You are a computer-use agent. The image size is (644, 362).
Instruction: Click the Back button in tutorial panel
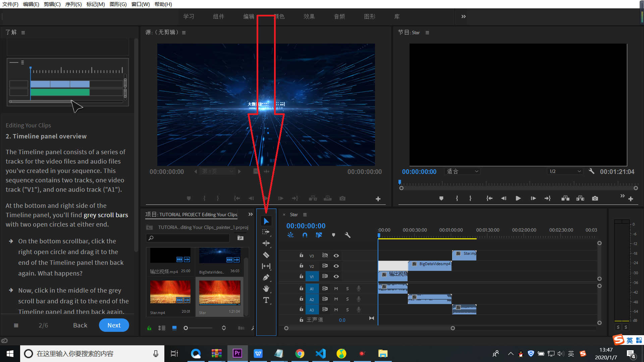[x=79, y=325]
